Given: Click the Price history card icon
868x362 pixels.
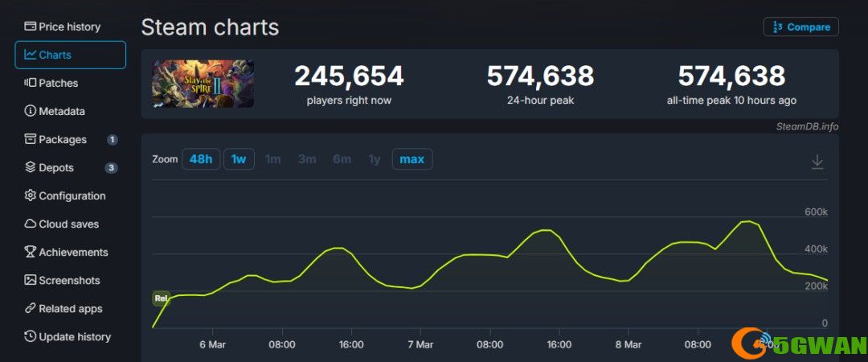Looking at the screenshot, I should coord(31,26).
